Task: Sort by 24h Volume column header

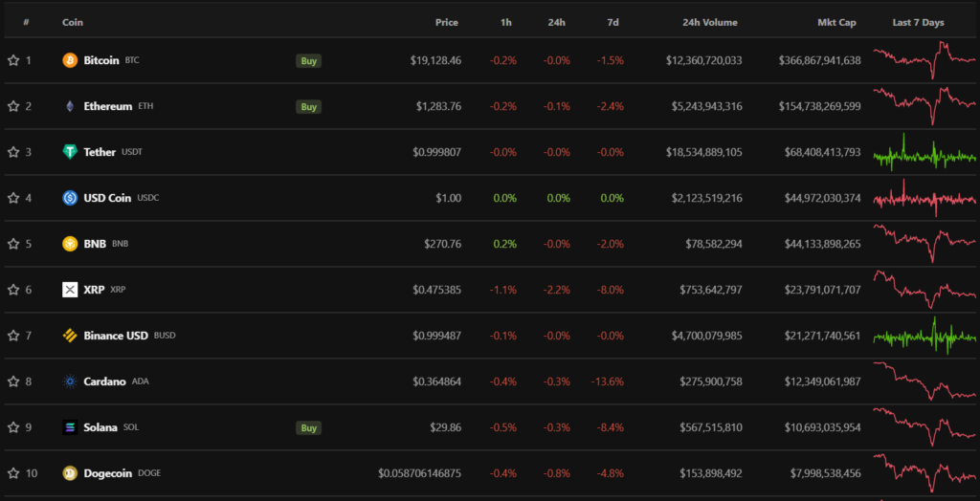Action: 709,22
